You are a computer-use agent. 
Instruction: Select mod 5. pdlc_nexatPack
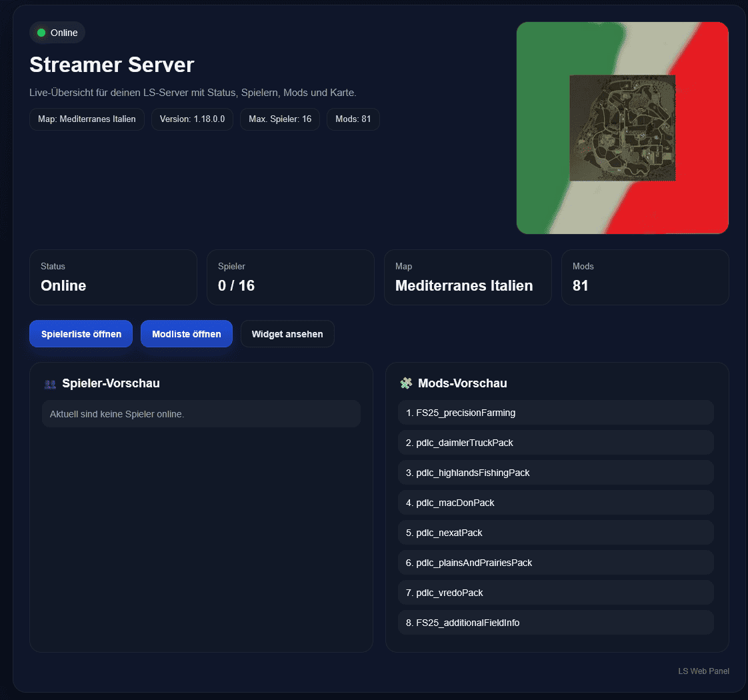tap(556, 533)
